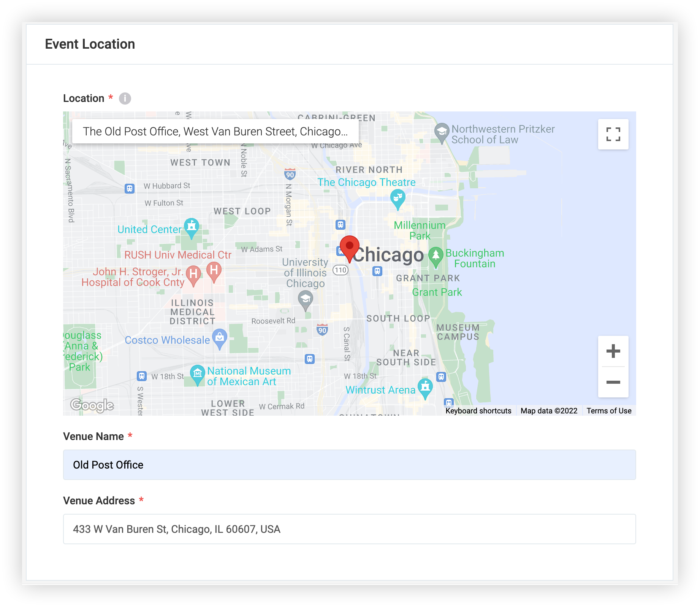
Task: Click the Buckingham Fountain park marker
Action: [436, 257]
